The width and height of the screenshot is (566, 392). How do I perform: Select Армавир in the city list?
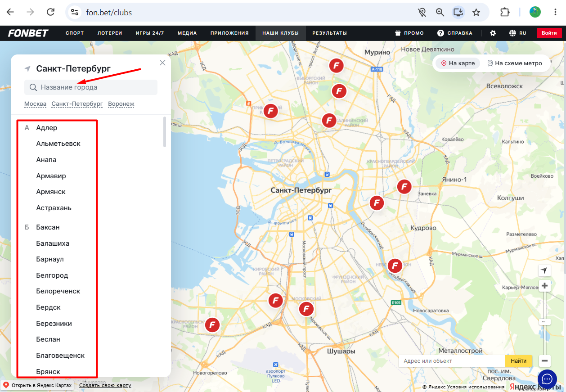click(51, 176)
